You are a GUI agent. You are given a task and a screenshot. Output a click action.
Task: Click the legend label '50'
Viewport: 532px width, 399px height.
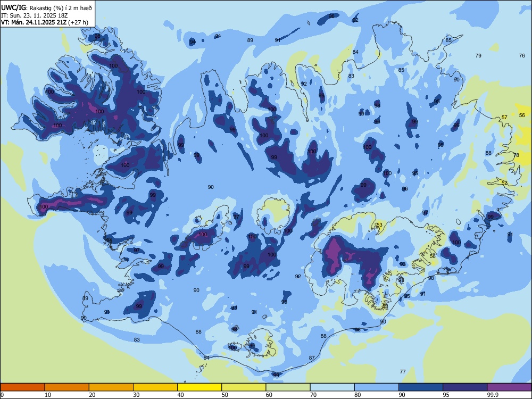[225, 395]
